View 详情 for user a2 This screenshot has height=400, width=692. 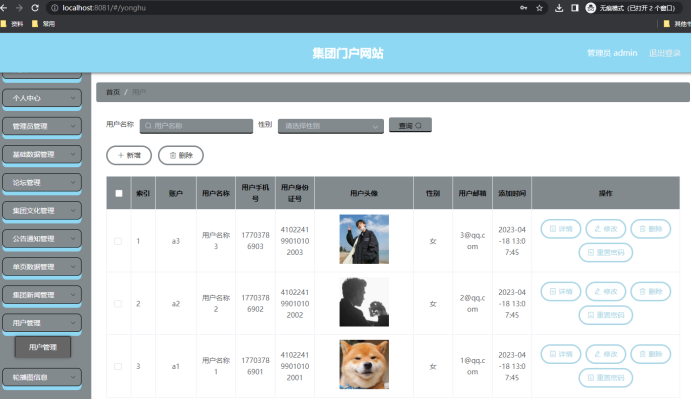(x=561, y=291)
